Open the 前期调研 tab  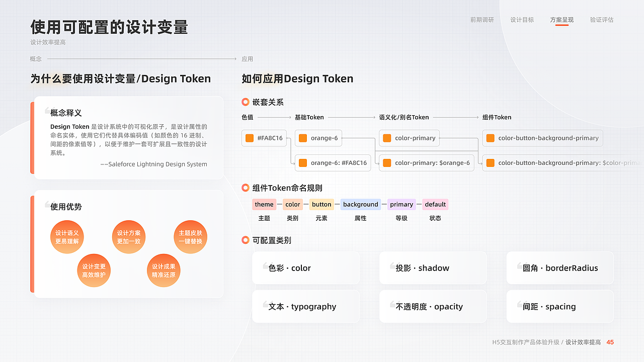[x=482, y=20]
